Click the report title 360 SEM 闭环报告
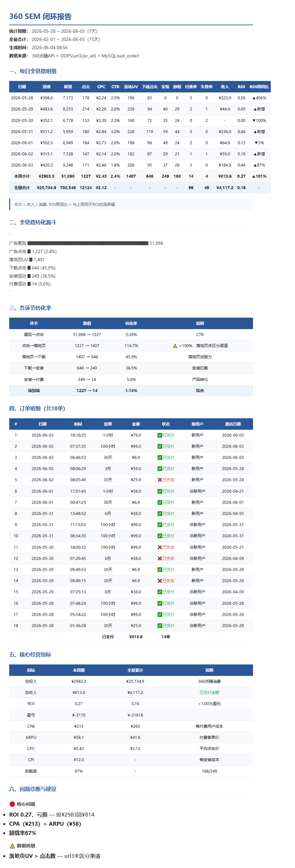Screen dimensions: 295x868 click(40, 16)
